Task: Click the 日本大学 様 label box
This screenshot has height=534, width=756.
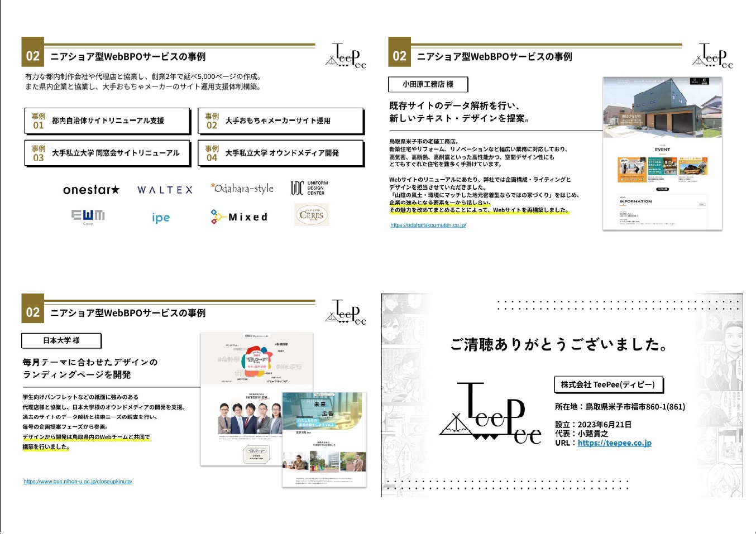Action: click(61, 340)
